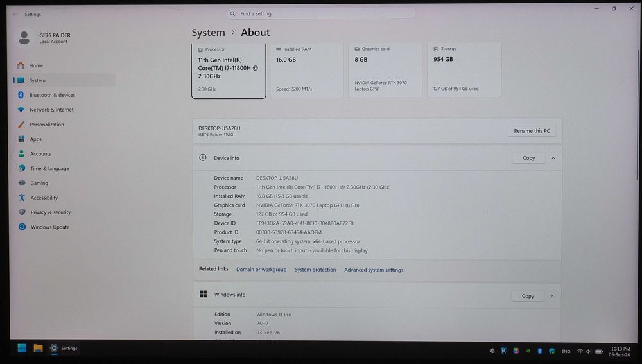Open Personalization settings

coord(65,125)
